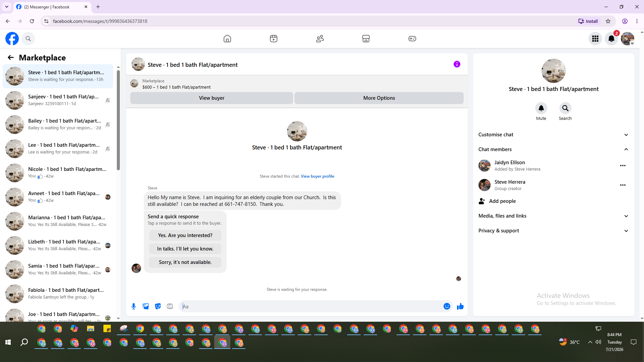
Task: Go back using the Marketplace back arrow
Action: [11, 57]
